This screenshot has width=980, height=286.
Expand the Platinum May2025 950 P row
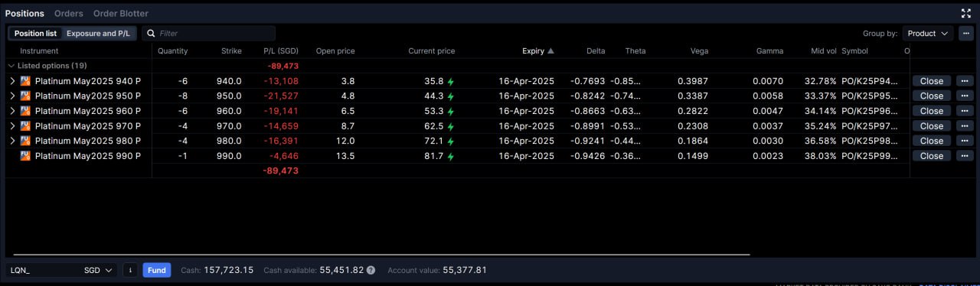coord(12,96)
